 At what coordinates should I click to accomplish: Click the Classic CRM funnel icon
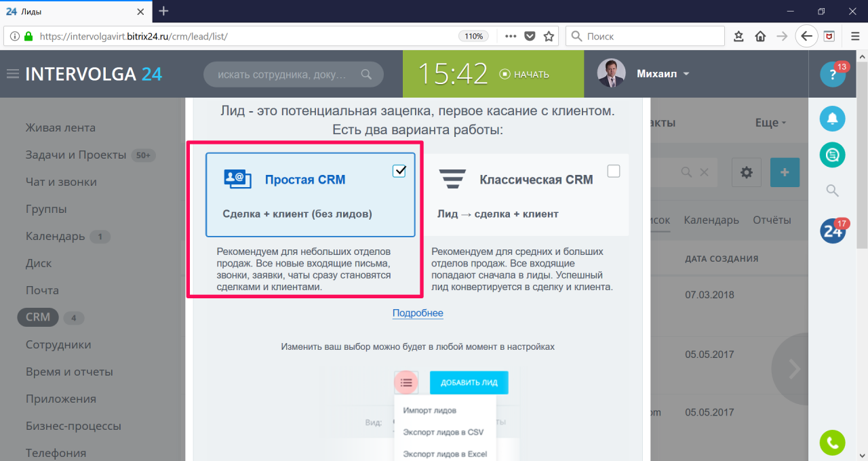coord(452,180)
